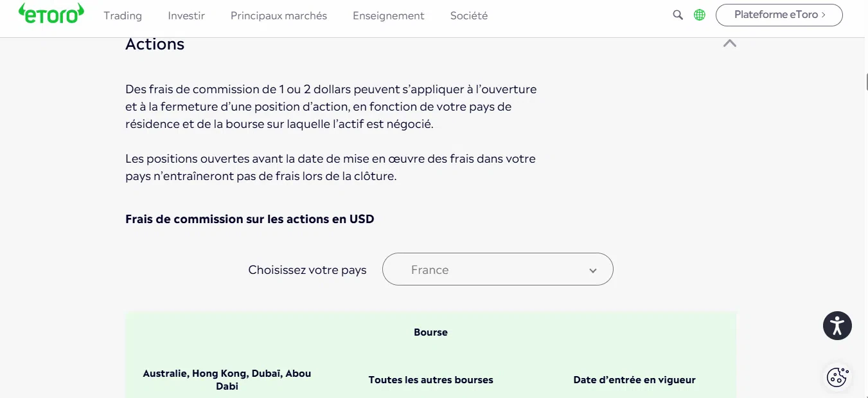Click the green globe language icon
Image resolution: width=868 pixels, height=398 pixels.
click(x=700, y=15)
